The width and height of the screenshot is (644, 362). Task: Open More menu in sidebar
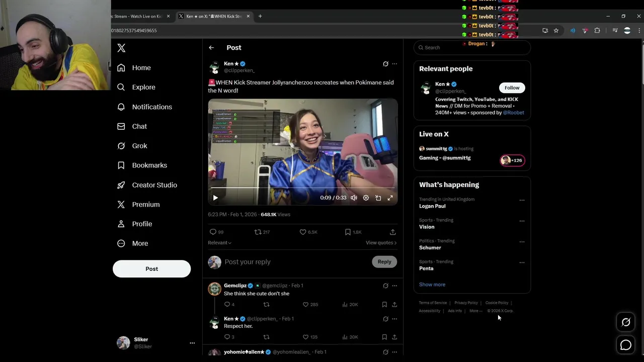[x=132, y=243]
